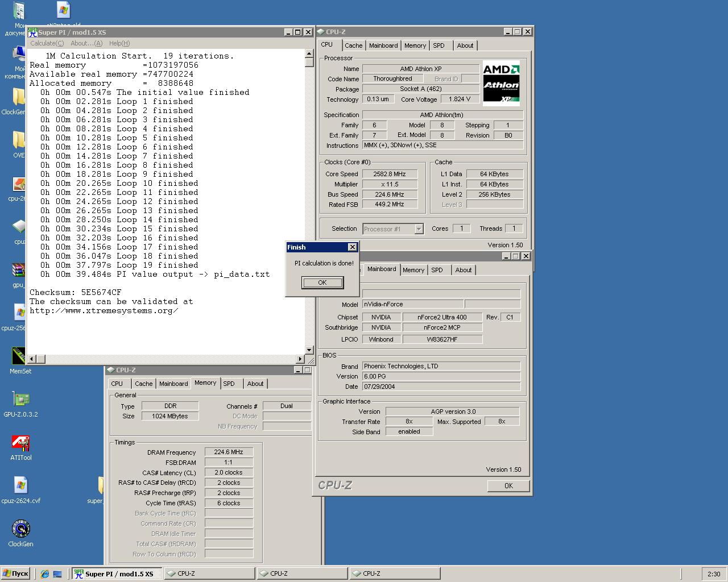Image resolution: width=728 pixels, height=582 pixels.
Task: Switch to Memory tab in CPU-Z processor window
Action: (x=415, y=45)
